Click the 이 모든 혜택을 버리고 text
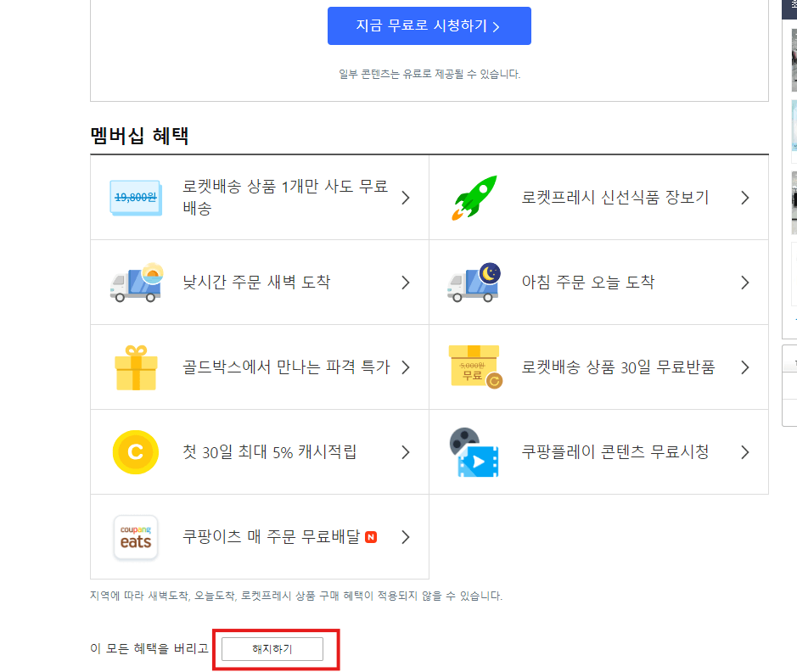This screenshot has width=797, height=672. tap(149, 648)
